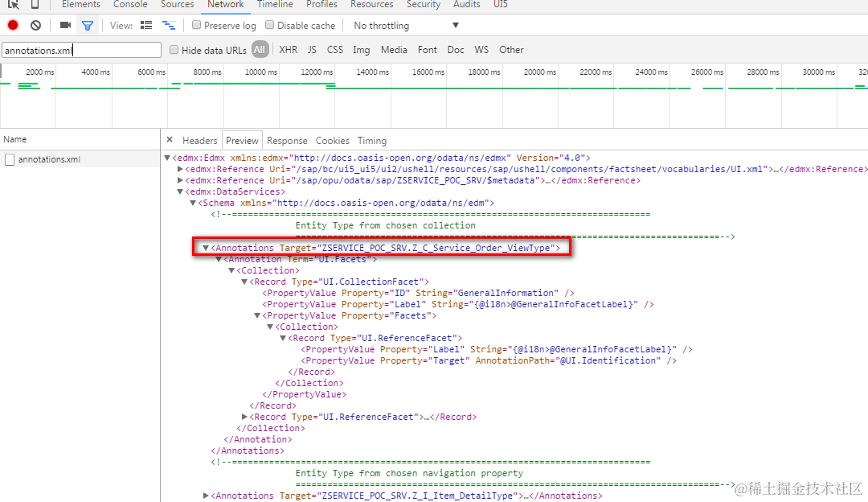The height and width of the screenshot is (502, 868).
Task: Switch to the Timeline panel tab
Action: [x=275, y=5]
